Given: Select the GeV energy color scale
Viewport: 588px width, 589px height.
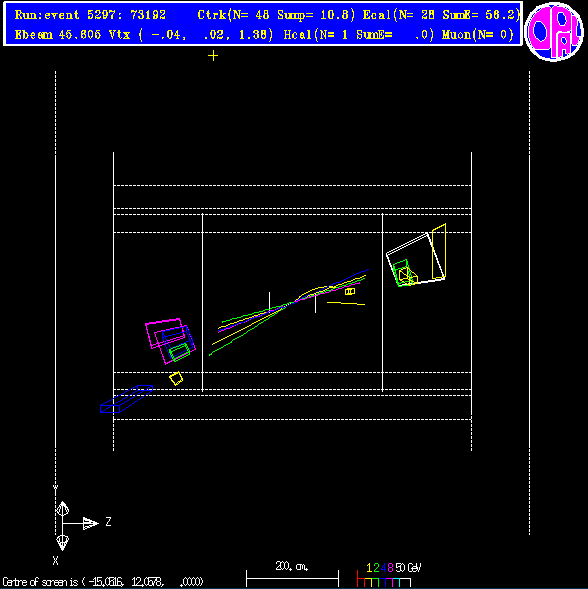Looking at the screenshot, I should (x=389, y=575).
